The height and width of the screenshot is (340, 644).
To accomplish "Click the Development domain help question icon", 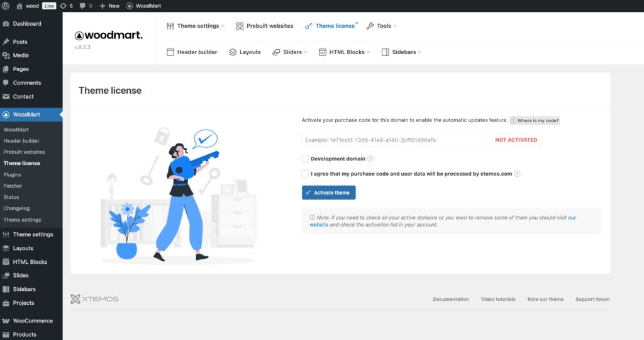I will 370,159.
